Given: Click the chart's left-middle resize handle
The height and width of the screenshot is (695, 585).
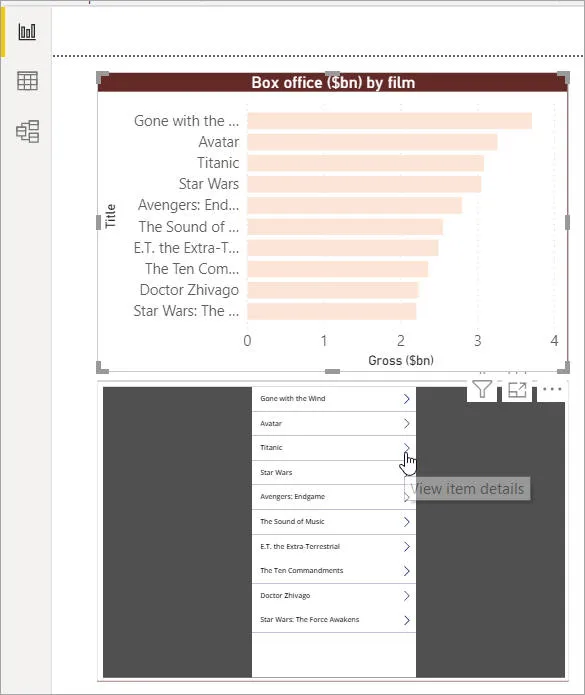Looking at the screenshot, I should [x=98, y=223].
